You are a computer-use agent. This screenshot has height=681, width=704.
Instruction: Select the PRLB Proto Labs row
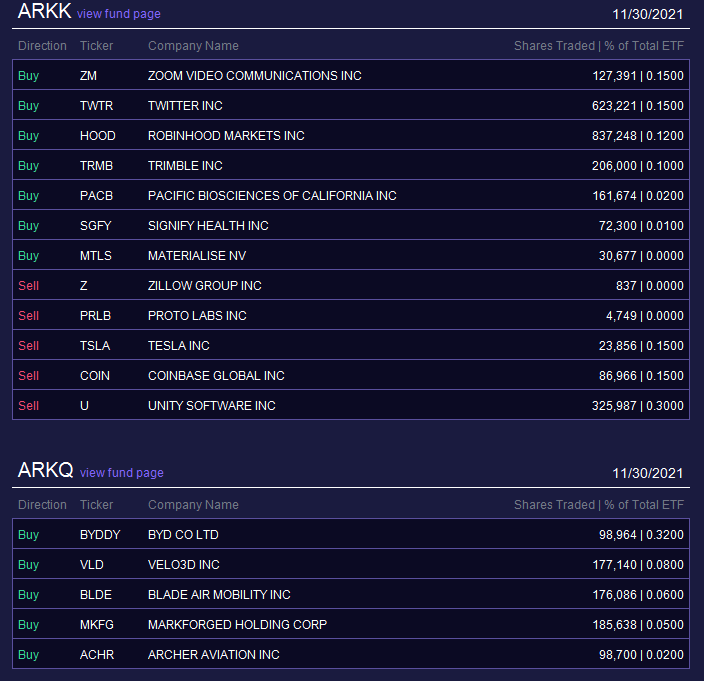click(x=351, y=316)
